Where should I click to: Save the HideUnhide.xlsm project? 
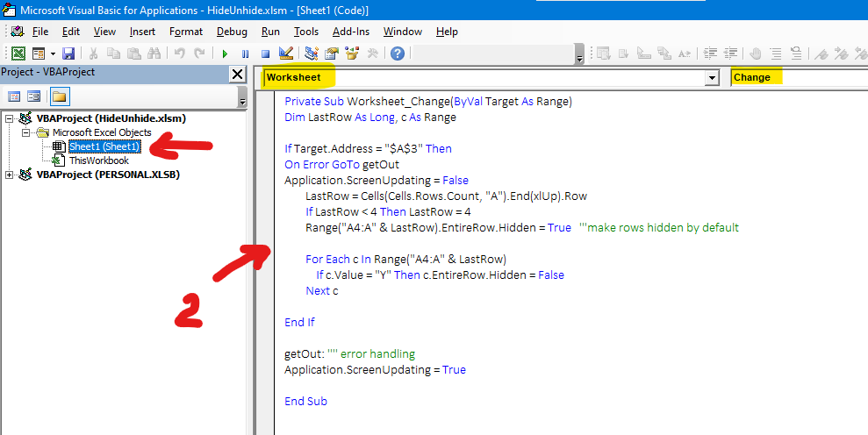pyautogui.click(x=68, y=53)
